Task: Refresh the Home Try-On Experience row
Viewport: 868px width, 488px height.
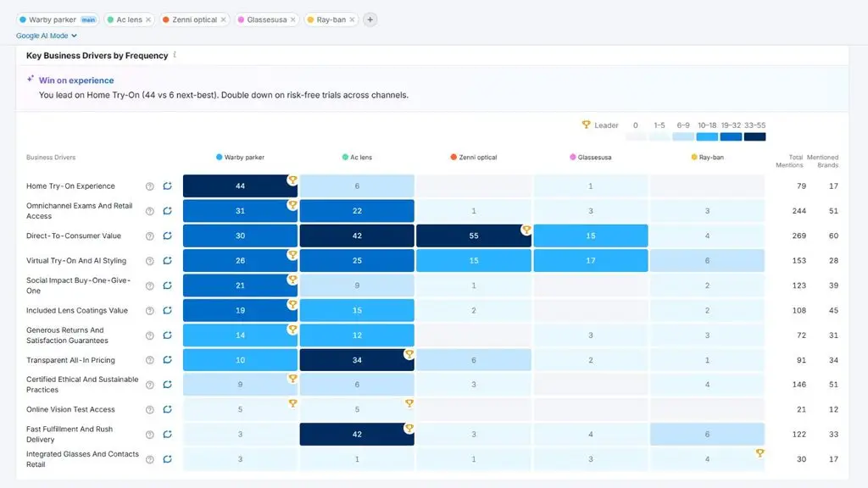Action: (x=167, y=186)
